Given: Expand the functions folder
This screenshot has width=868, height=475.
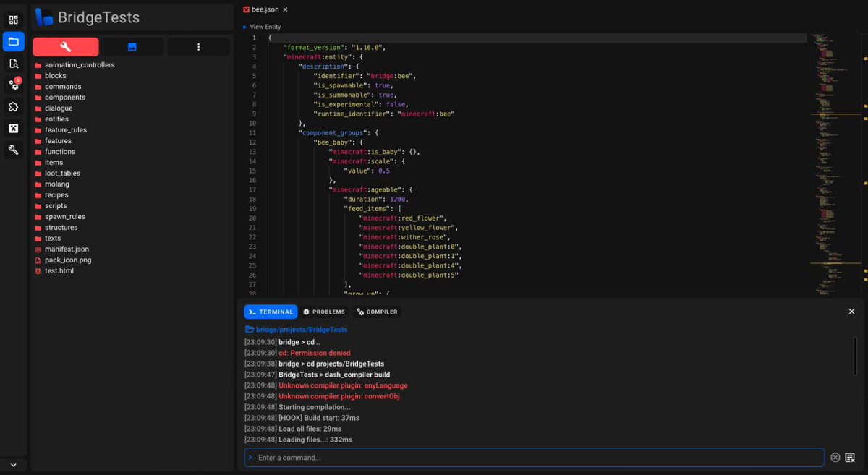Looking at the screenshot, I should (55, 152).
